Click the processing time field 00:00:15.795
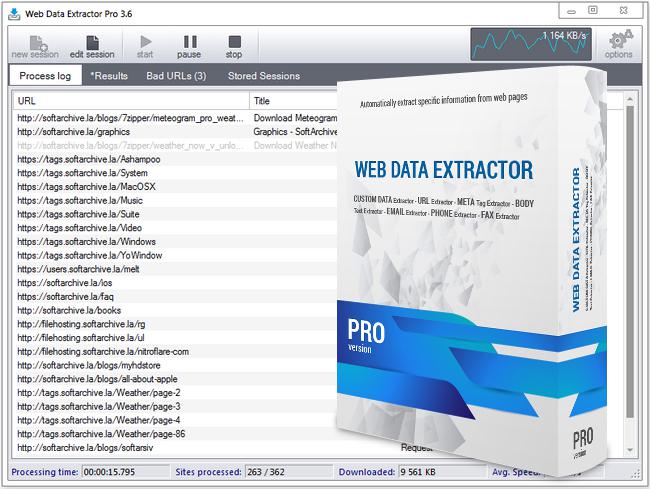Image resolution: width=650 pixels, height=489 pixels. tap(126, 472)
